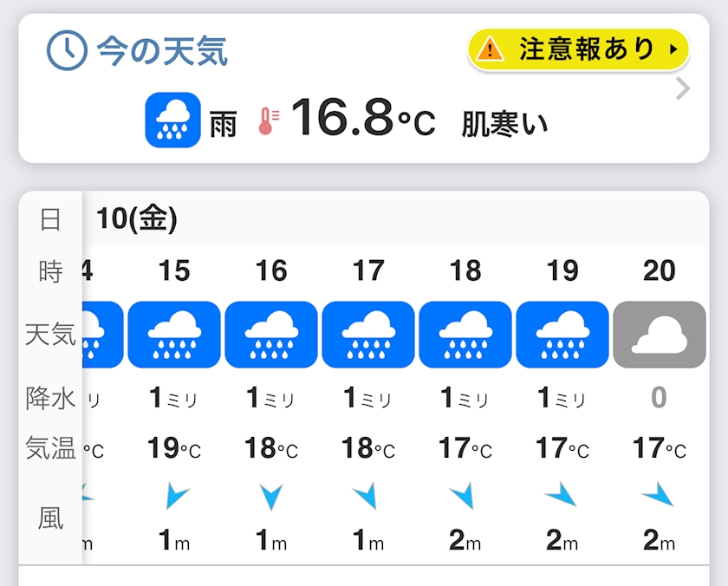Expand current weather with right chevron
Screen dimensions: 728x586
tap(683, 88)
